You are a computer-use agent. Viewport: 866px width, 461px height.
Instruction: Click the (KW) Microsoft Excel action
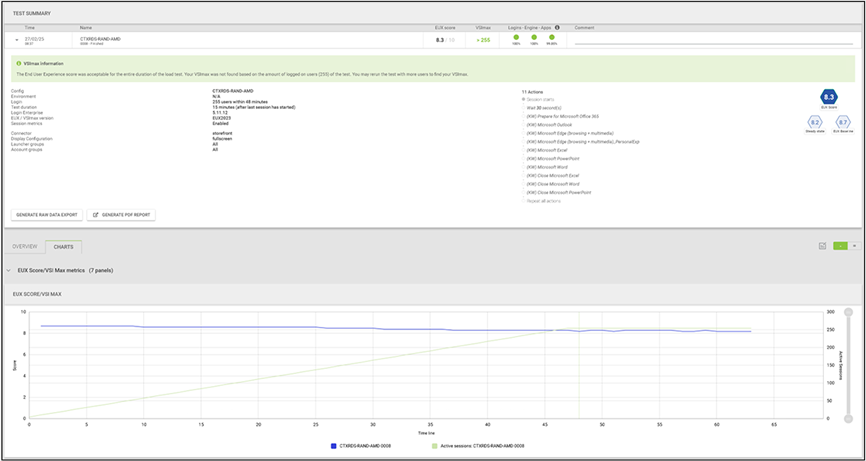click(547, 150)
